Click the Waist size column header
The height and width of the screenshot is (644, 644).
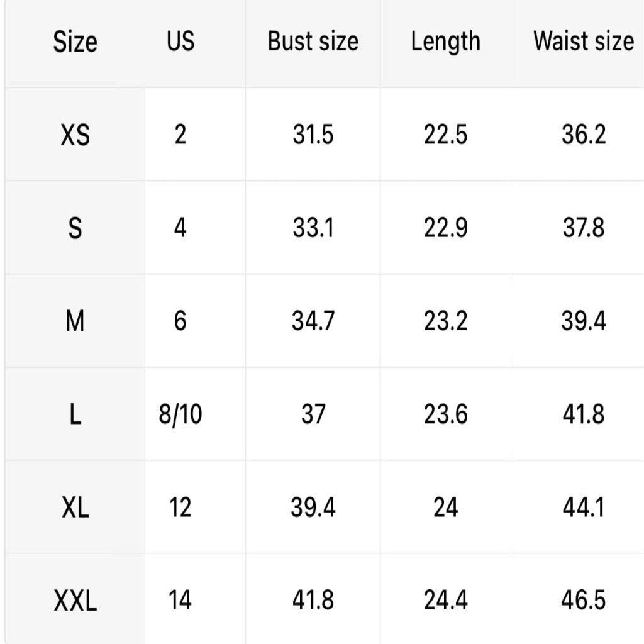click(x=583, y=42)
